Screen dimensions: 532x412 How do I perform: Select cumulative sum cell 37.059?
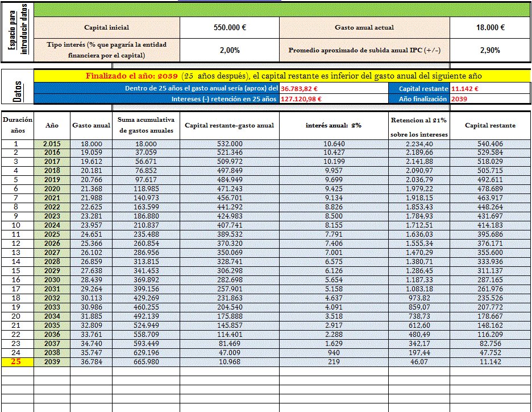[146, 153]
